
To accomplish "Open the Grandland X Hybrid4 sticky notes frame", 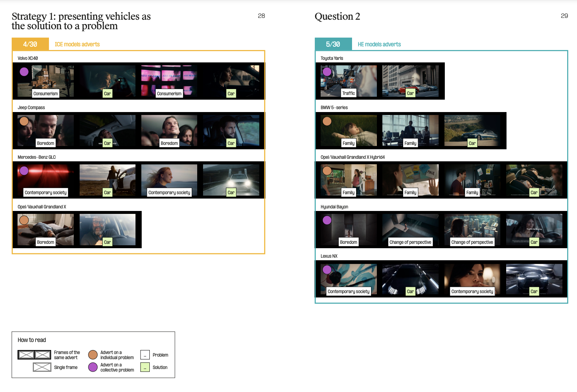I will (410, 180).
